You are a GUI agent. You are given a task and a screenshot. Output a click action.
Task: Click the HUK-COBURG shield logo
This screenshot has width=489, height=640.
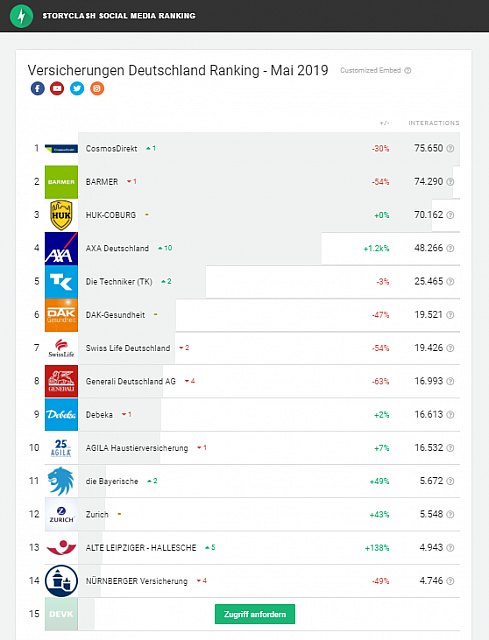click(61, 215)
